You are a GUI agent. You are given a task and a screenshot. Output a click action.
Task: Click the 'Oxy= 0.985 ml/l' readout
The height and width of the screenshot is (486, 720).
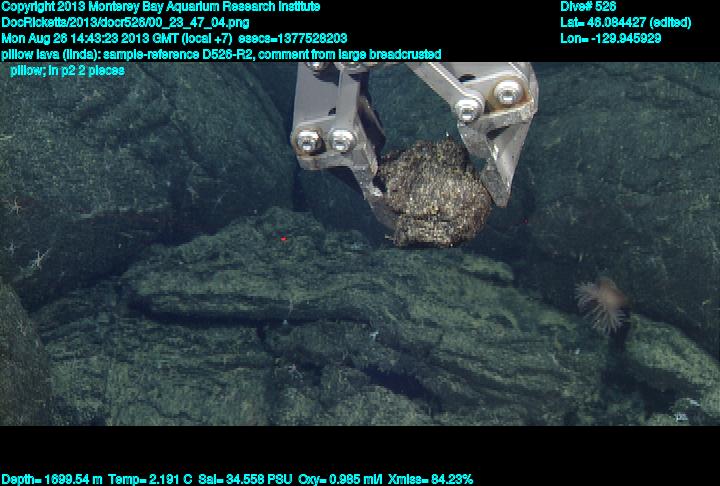[x=340, y=480]
